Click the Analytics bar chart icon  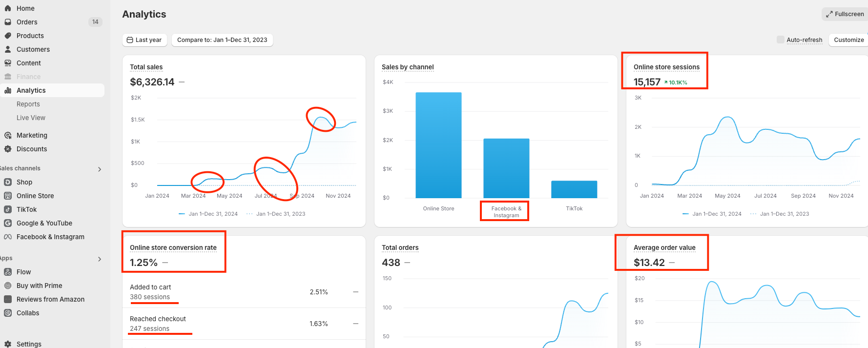(8, 90)
